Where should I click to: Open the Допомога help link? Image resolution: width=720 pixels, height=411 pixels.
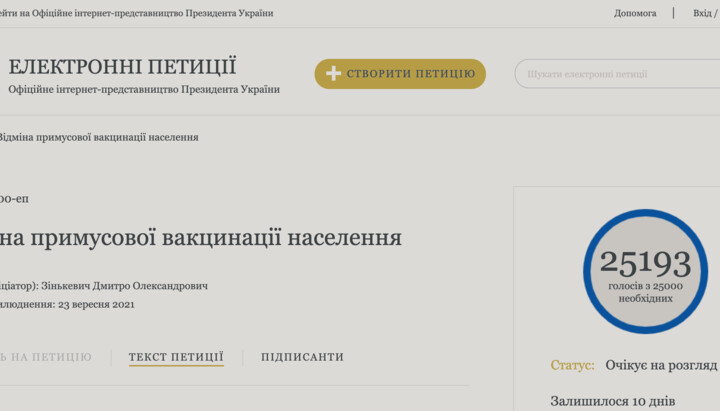tap(635, 13)
